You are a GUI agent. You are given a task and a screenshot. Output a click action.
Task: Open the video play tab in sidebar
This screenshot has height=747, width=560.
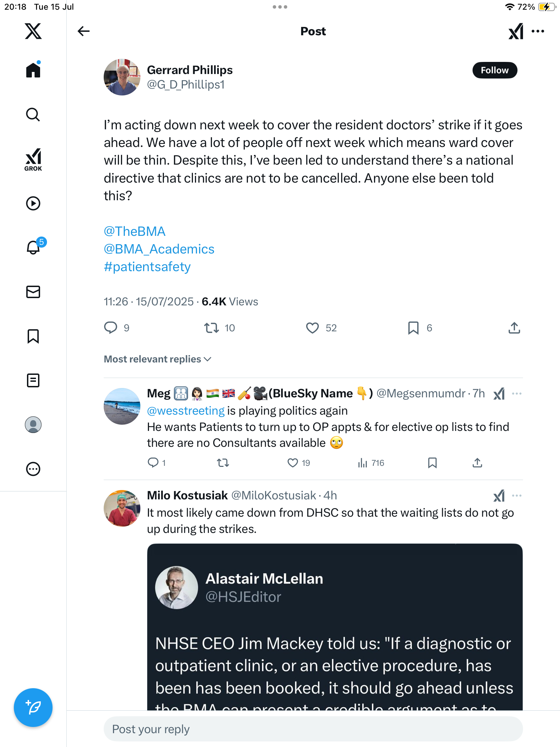click(x=33, y=203)
